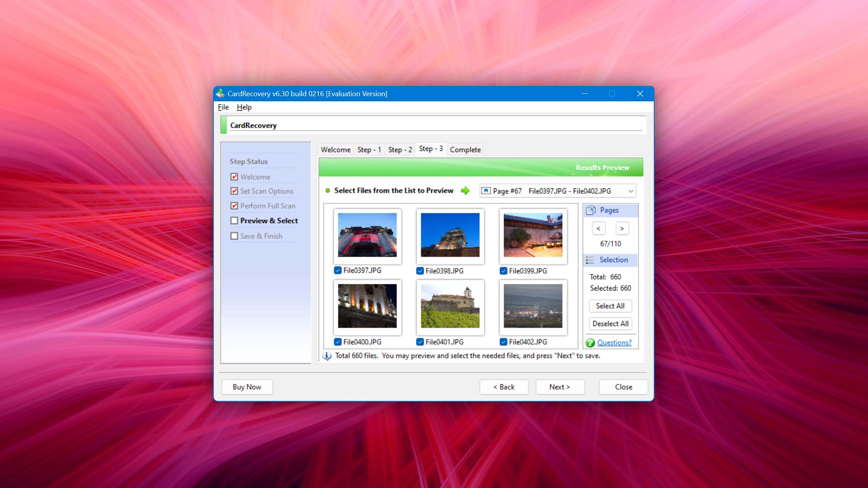Click the Selected: 660 text
This screenshot has height=488, width=868.
click(610, 288)
